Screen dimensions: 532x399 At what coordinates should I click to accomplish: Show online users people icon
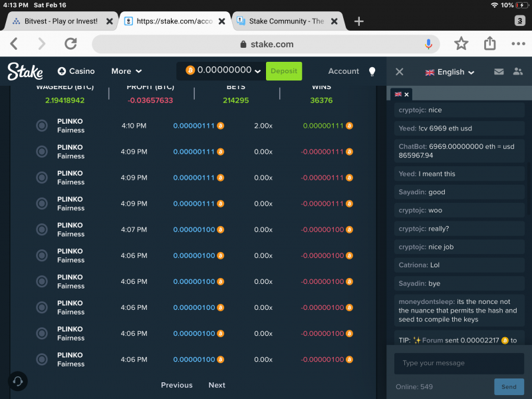coord(518,71)
